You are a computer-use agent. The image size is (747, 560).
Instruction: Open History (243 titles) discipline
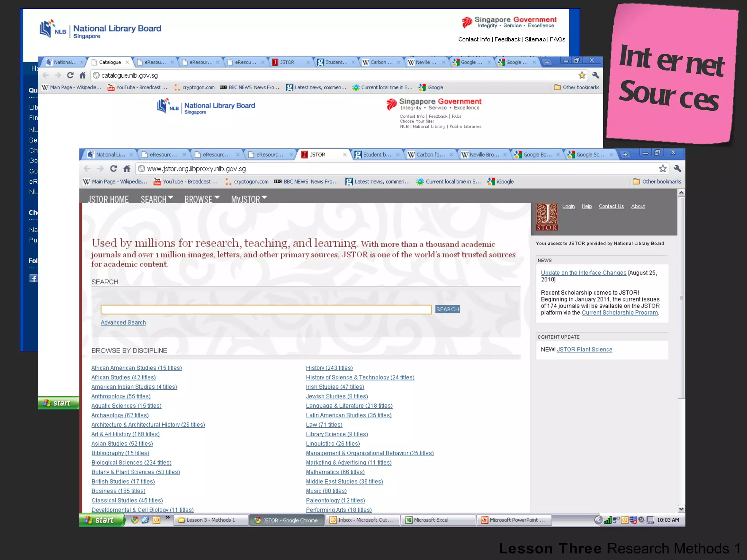tap(329, 368)
